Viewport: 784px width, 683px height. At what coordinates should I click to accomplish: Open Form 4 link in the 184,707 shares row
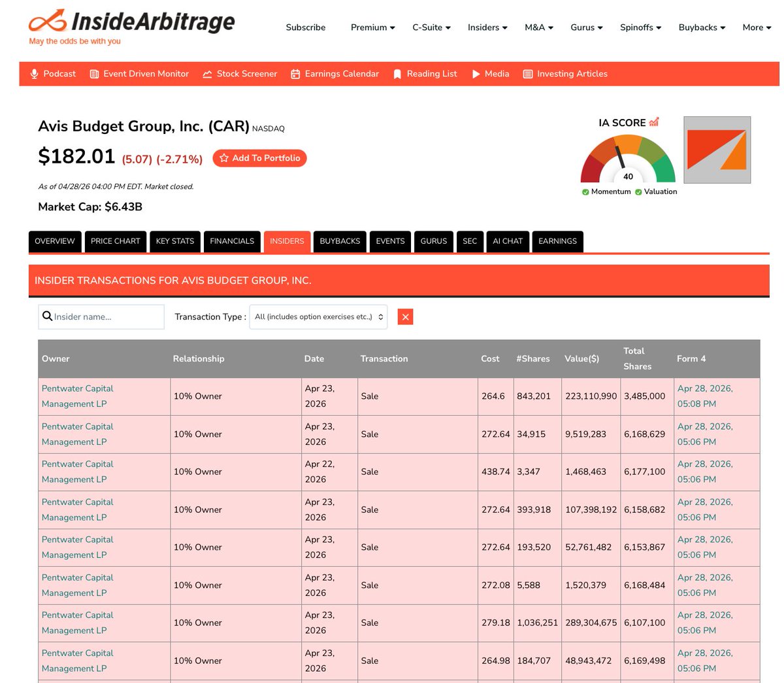[x=705, y=660]
